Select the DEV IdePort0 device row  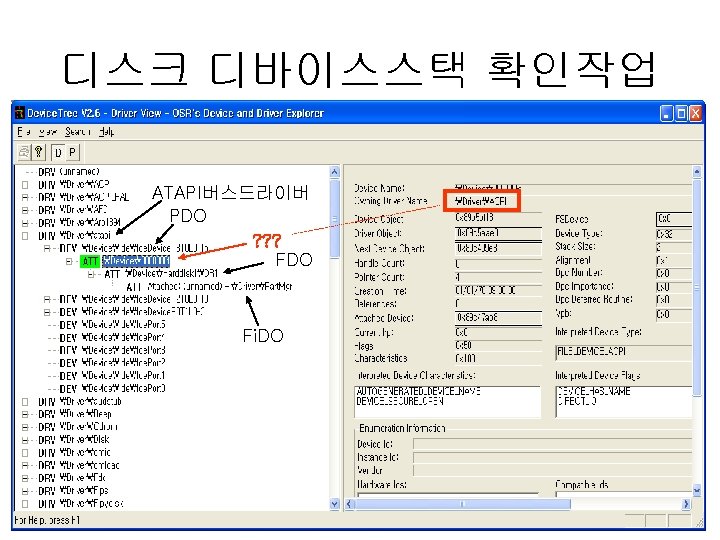point(112,388)
